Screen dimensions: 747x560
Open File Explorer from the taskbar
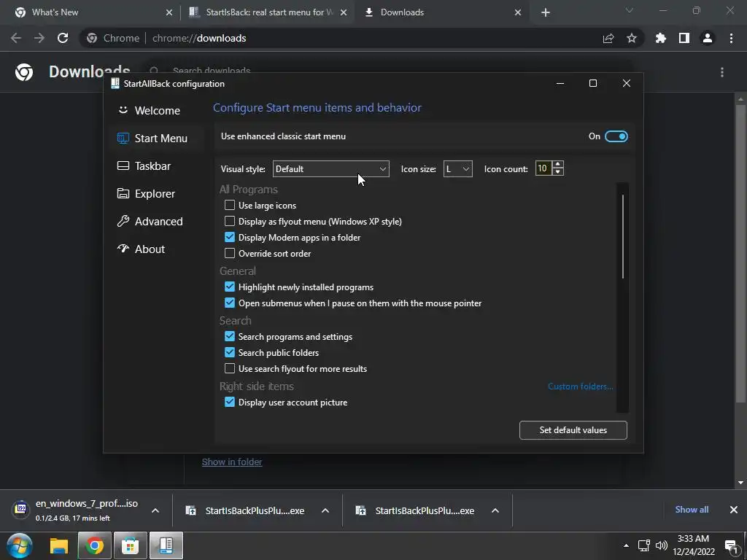pos(59,545)
